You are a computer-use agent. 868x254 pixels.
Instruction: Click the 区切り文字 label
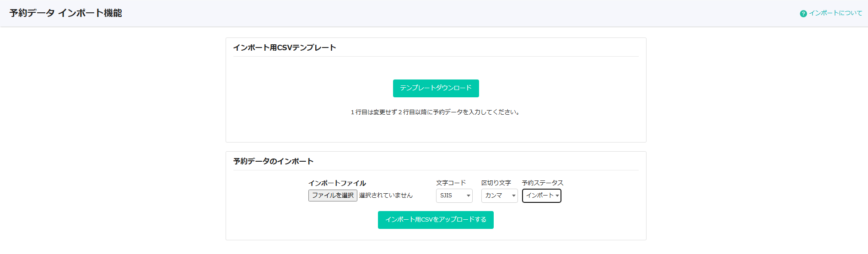(x=496, y=183)
